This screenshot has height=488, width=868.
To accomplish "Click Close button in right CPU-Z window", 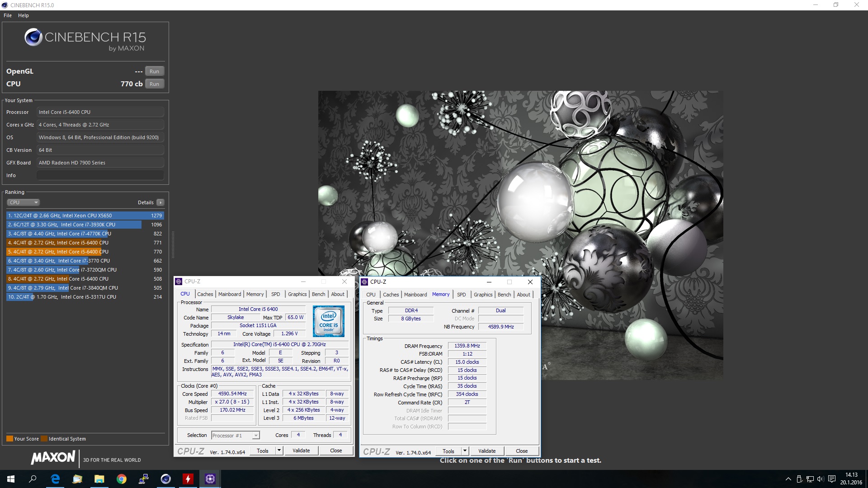I will (x=522, y=451).
